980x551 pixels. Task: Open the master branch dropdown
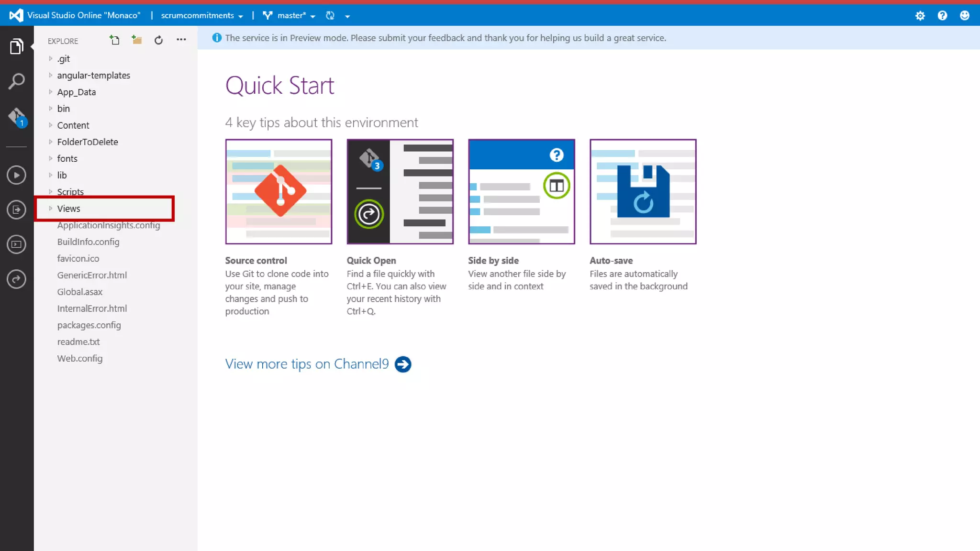[295, 16]
